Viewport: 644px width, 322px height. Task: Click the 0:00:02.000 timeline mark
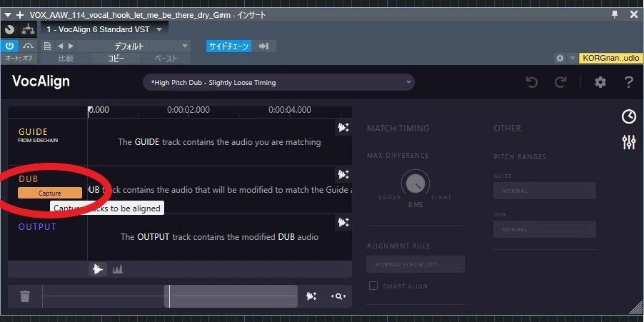[x=188, y=110]
